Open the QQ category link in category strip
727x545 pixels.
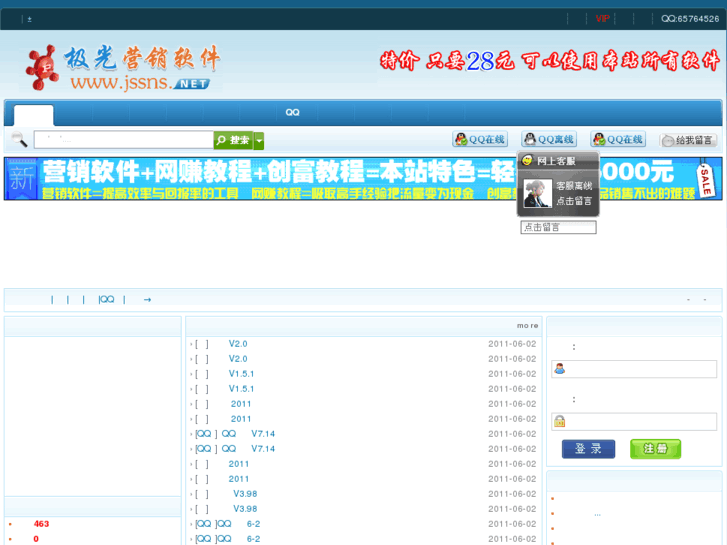point(107,300)
